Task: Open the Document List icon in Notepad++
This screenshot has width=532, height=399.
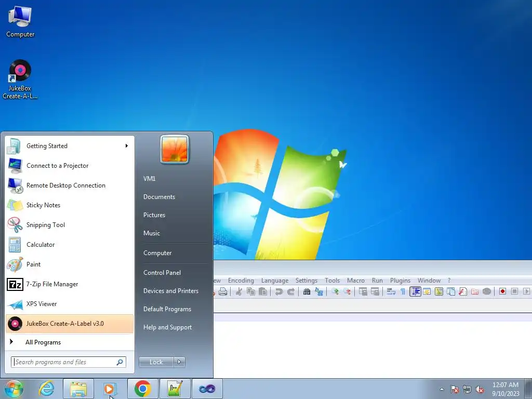Action: [451, 291]
